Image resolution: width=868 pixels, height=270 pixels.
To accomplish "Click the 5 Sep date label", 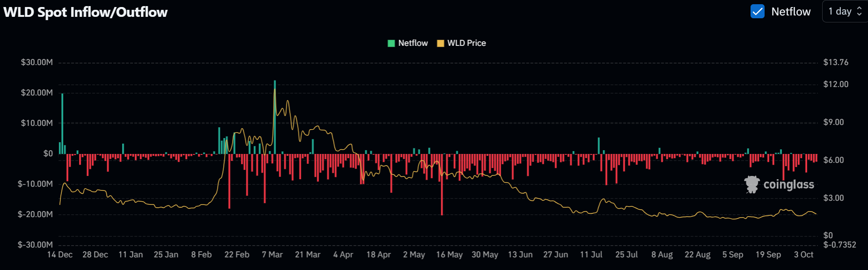I will point(733,255).
